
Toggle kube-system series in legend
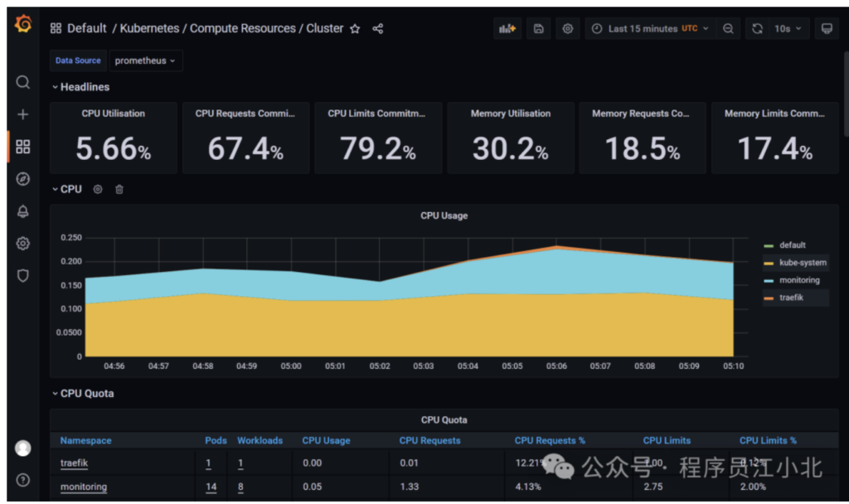(x=803, y=263)
